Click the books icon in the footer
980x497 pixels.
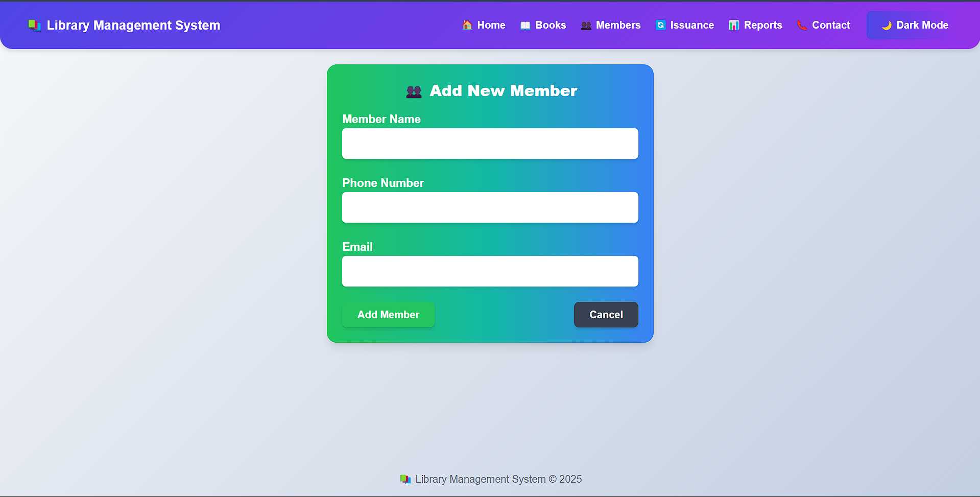pos(405,479)
